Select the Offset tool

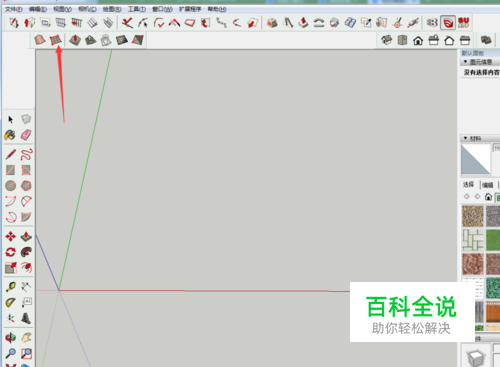click(26, 267)
